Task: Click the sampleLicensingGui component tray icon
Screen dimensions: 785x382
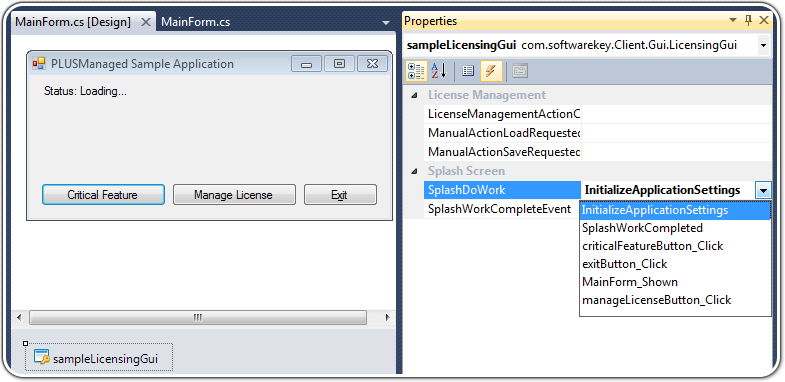Action: [x=41, y=357]
